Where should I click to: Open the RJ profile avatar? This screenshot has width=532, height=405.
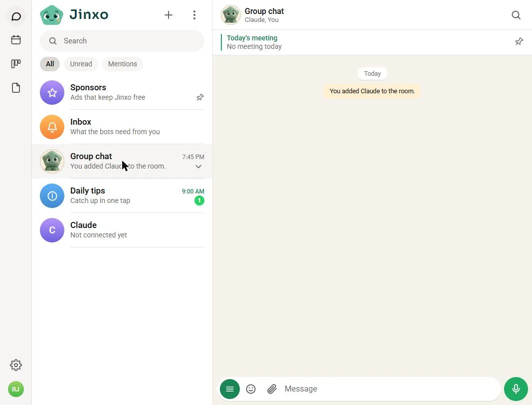click(x=16, y=389)
